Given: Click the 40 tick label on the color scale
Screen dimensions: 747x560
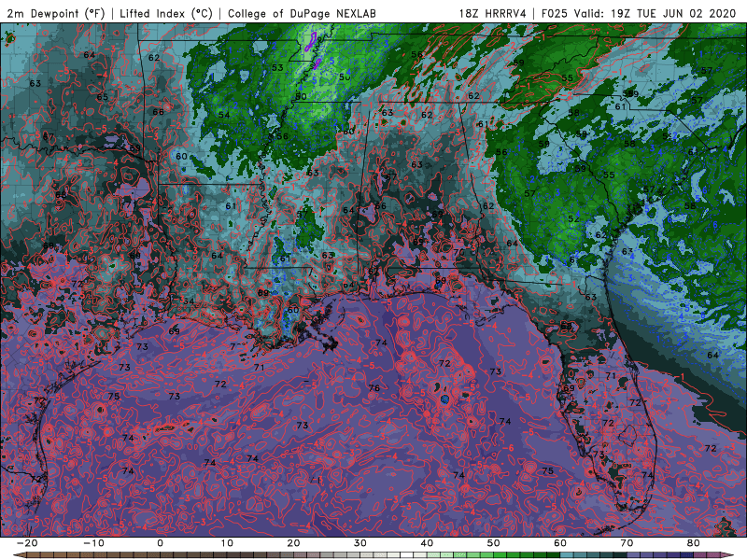Looking at the screenshot, I should click(427, 543).
